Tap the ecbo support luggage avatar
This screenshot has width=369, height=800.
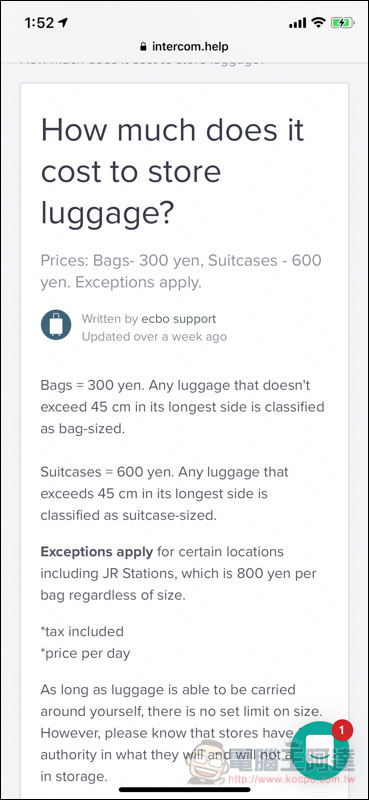(x=56, y=324)
